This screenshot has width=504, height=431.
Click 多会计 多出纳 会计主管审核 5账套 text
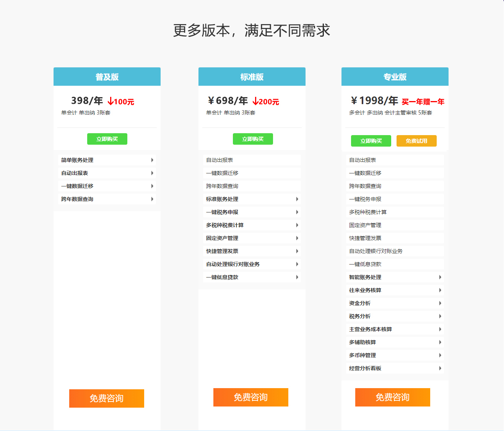click(390, 113)
